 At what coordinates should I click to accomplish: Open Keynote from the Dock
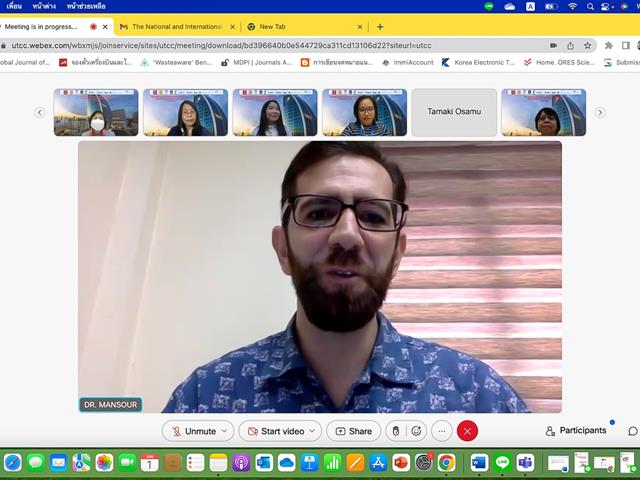[309, 463]
